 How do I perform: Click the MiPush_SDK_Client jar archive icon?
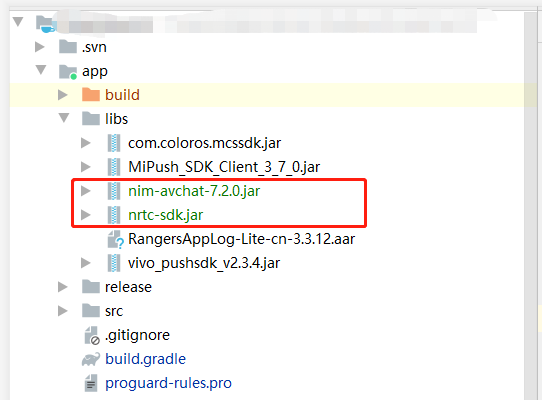114,167
